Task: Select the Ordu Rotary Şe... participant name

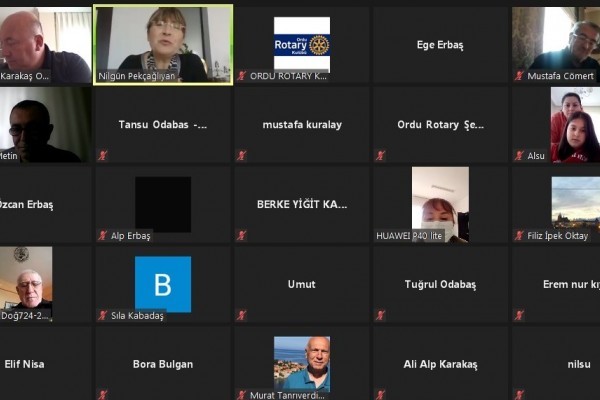Action: [x=440, y=125]
